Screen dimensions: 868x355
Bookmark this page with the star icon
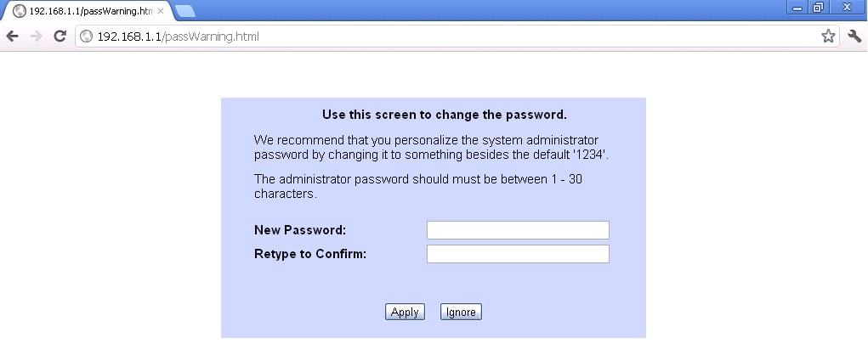click(827, 37)
